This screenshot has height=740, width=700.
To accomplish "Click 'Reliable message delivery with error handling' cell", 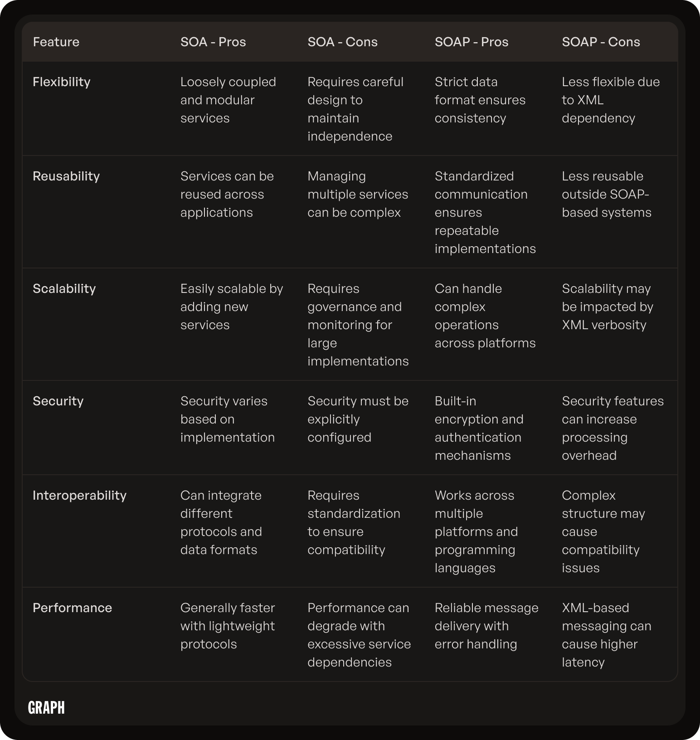I will click(x=486, y=626).
